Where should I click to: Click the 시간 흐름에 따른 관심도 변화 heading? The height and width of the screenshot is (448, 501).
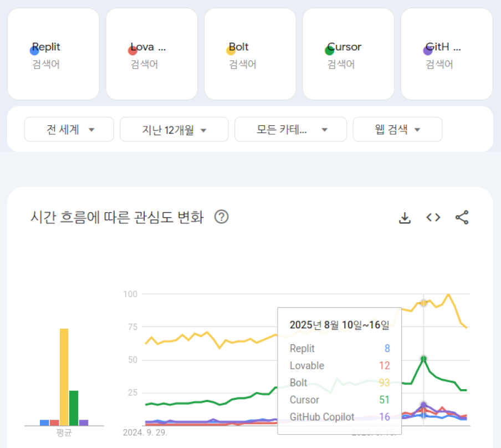[117, 217]
